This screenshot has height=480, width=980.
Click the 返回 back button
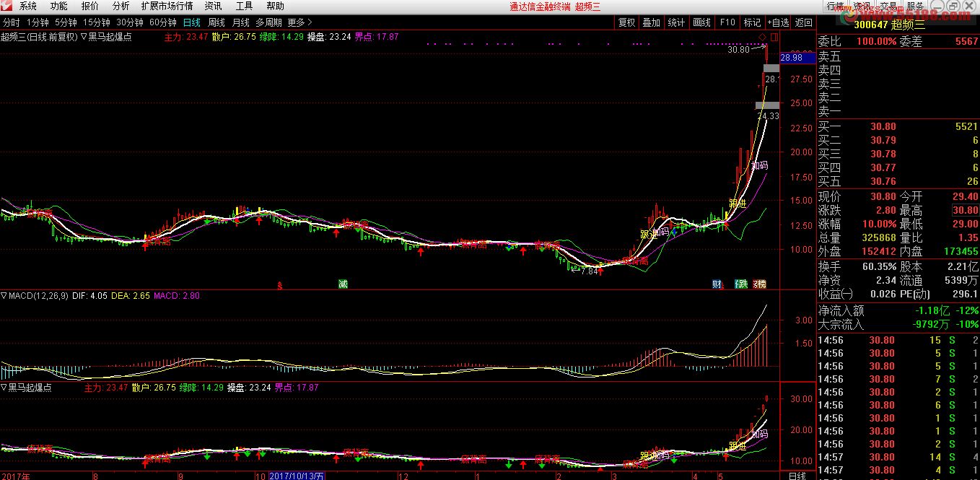[803, 22]
